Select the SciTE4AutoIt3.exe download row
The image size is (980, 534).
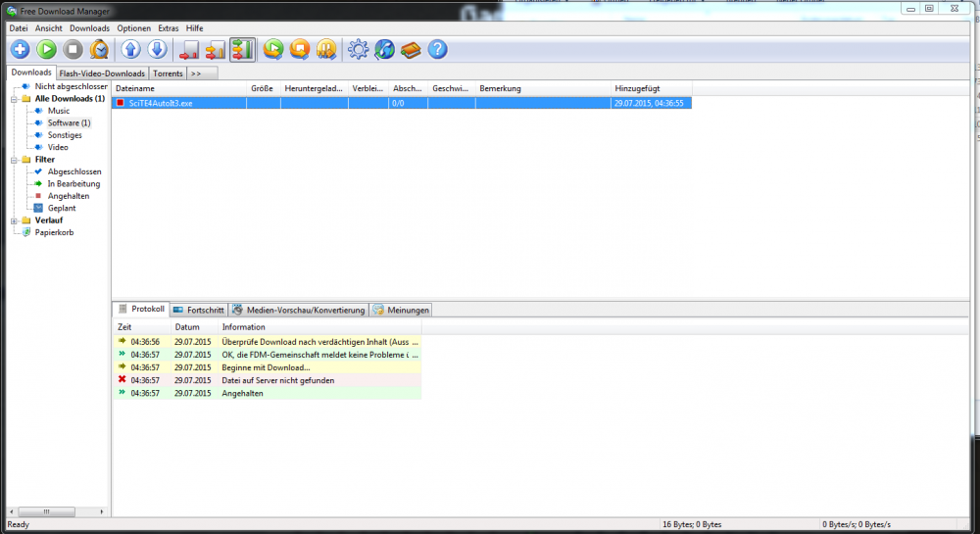tap(402, 103)
